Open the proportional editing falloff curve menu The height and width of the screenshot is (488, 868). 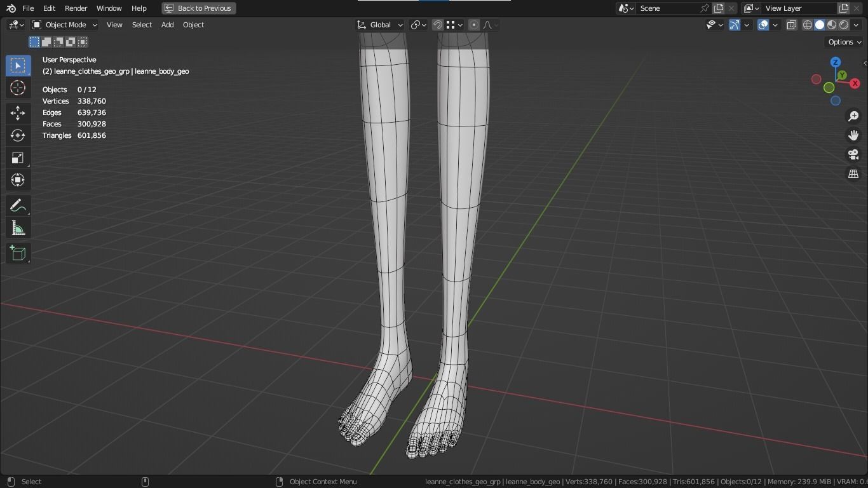490,25
